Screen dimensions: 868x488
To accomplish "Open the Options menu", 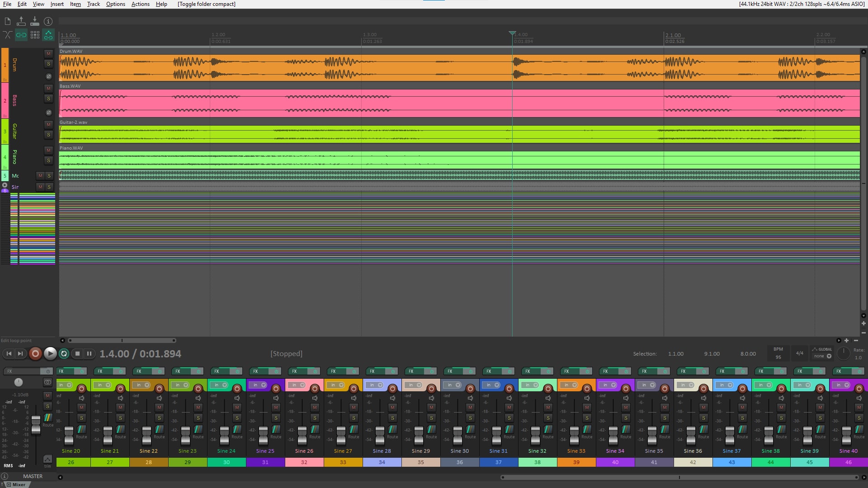I will tap(115, 4).
